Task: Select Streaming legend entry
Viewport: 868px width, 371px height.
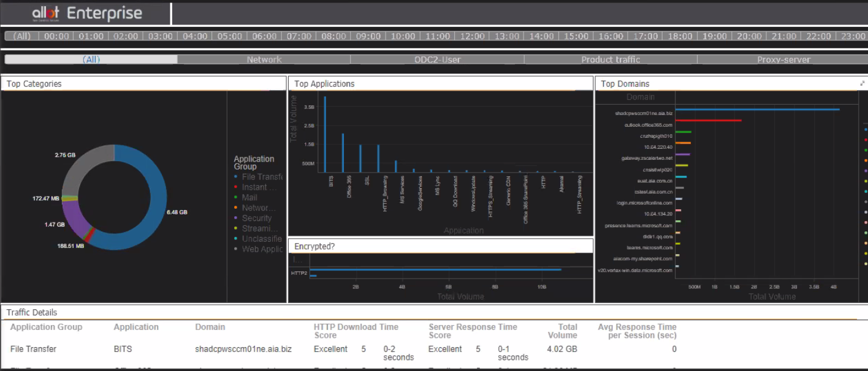Action: pos(256,228)
